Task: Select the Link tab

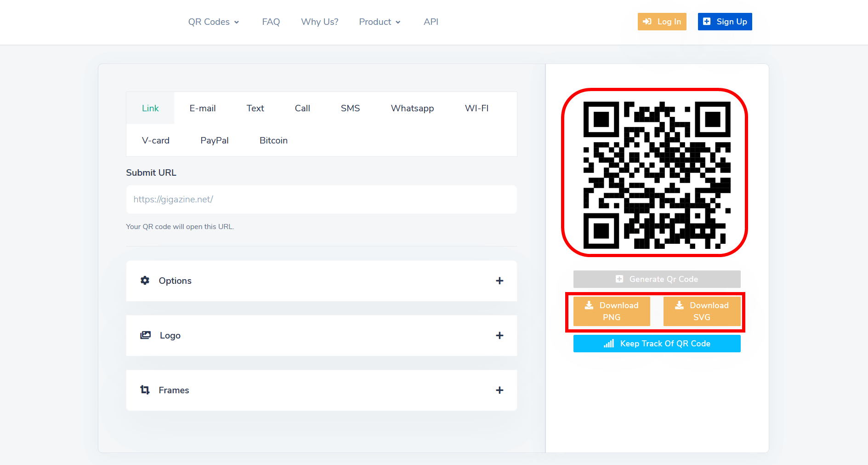Action: (x=150, y=108)
